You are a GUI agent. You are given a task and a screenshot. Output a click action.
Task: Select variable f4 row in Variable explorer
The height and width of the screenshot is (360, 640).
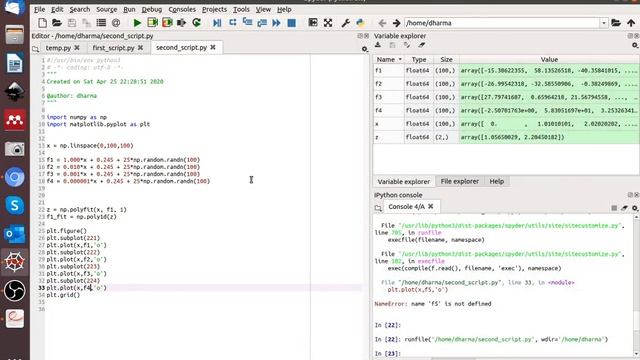[x=506, y=111]
